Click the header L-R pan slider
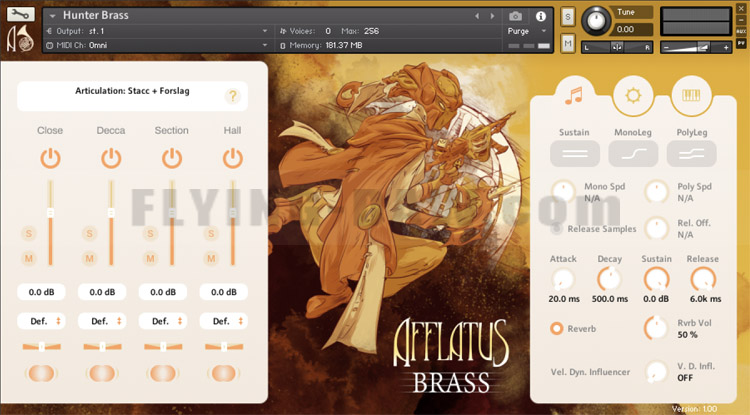This screenshot has width=750, height=415. pyautogui.click(x=617, y=47)
